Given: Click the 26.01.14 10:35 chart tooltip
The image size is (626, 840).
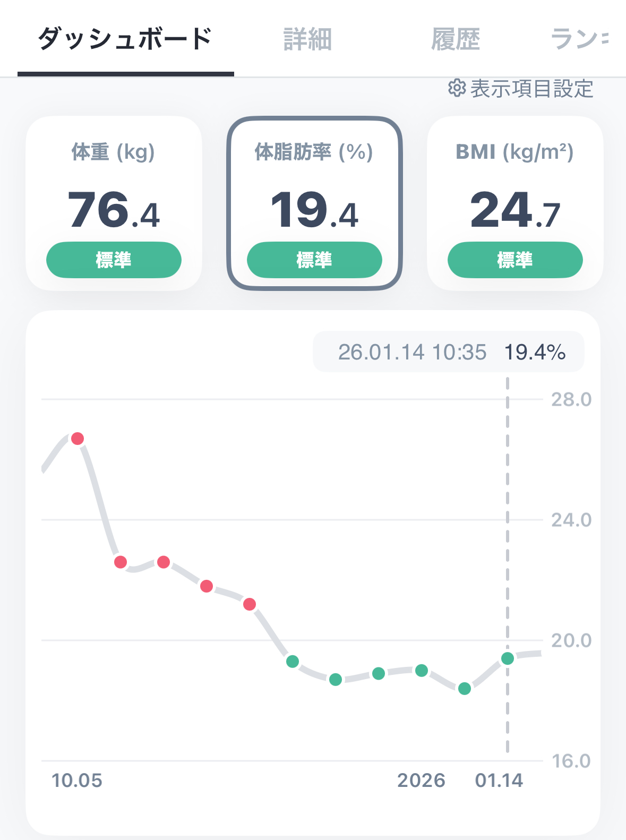Looking at the screenshot, I should 449,352.
